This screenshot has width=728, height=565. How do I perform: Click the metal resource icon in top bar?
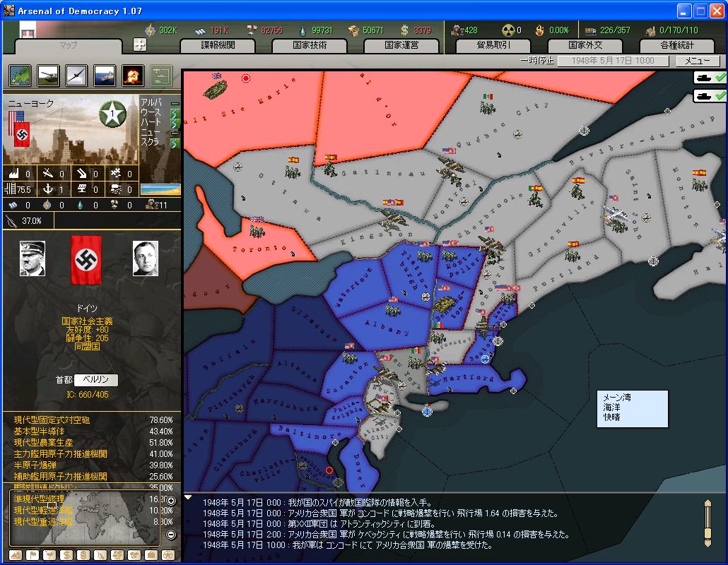coord(201,30)
